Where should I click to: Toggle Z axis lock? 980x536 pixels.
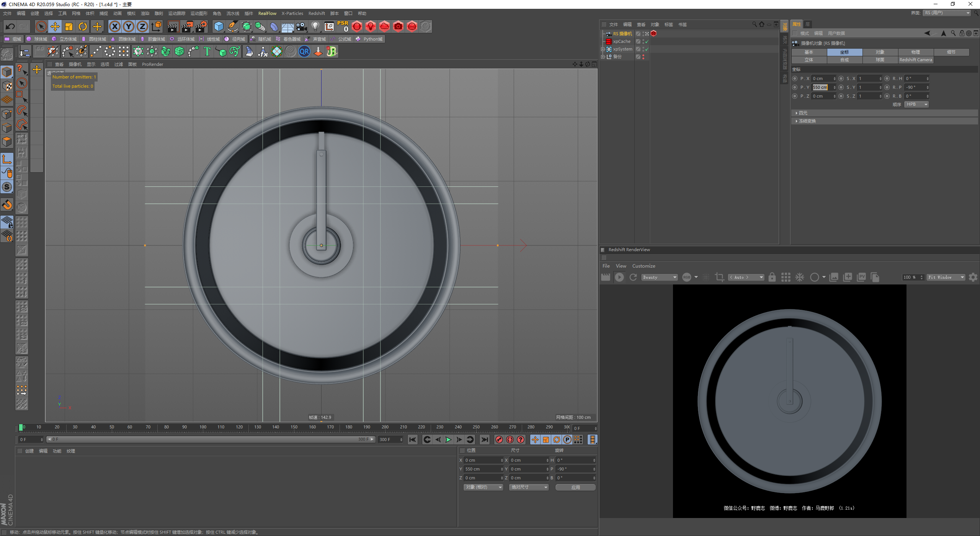click(142, 26)
